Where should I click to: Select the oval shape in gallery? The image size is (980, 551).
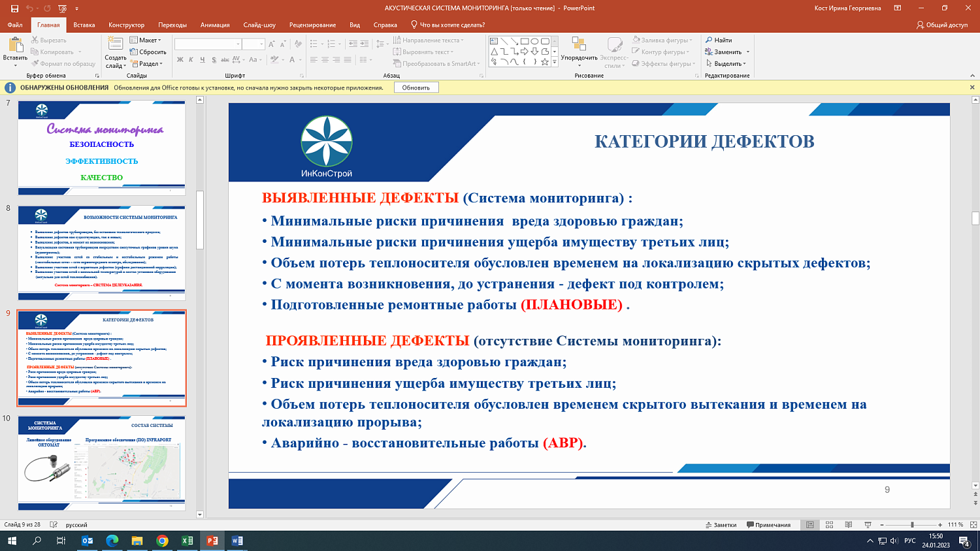coord(534,41)
